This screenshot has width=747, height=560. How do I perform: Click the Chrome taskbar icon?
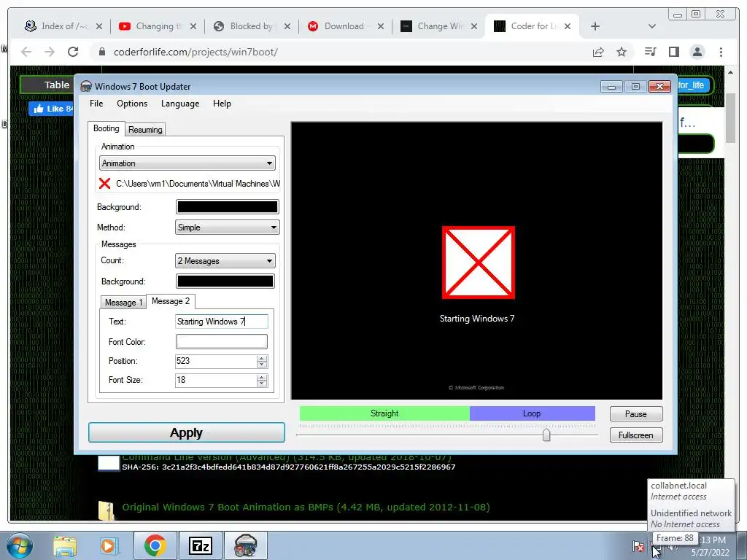(155, 545)
